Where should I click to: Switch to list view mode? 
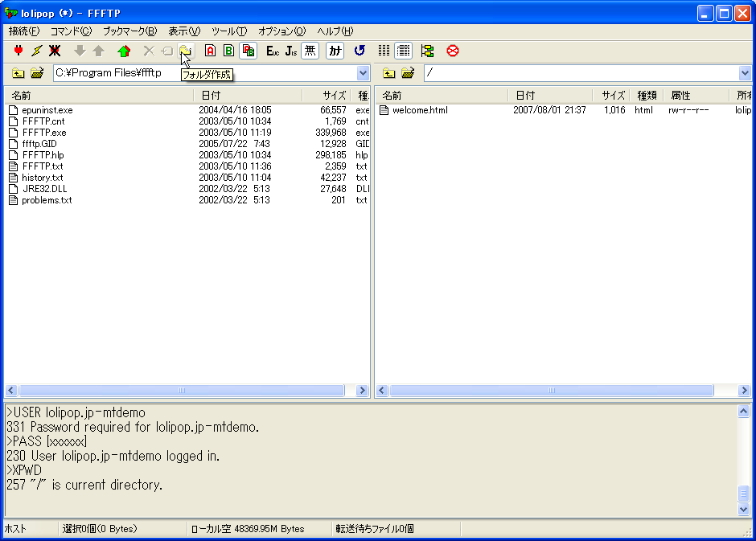click(384, 51)
